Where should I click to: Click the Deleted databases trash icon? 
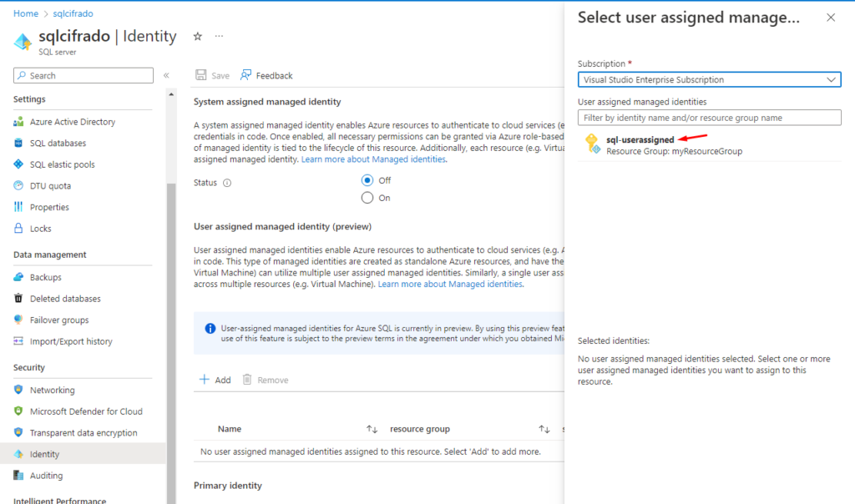pyautogui.click(x=18, y=298)
